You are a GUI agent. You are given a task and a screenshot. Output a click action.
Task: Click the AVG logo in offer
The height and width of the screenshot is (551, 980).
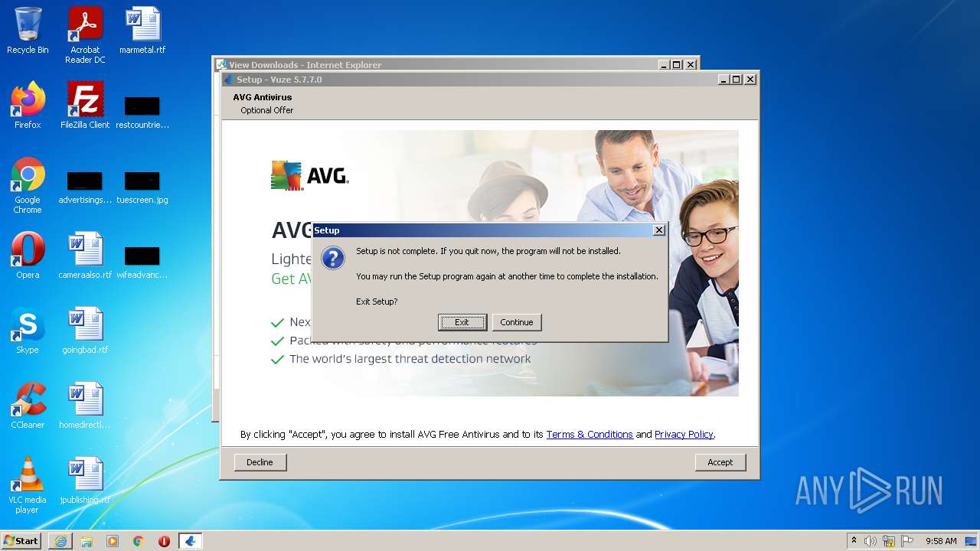coord(310,176)
